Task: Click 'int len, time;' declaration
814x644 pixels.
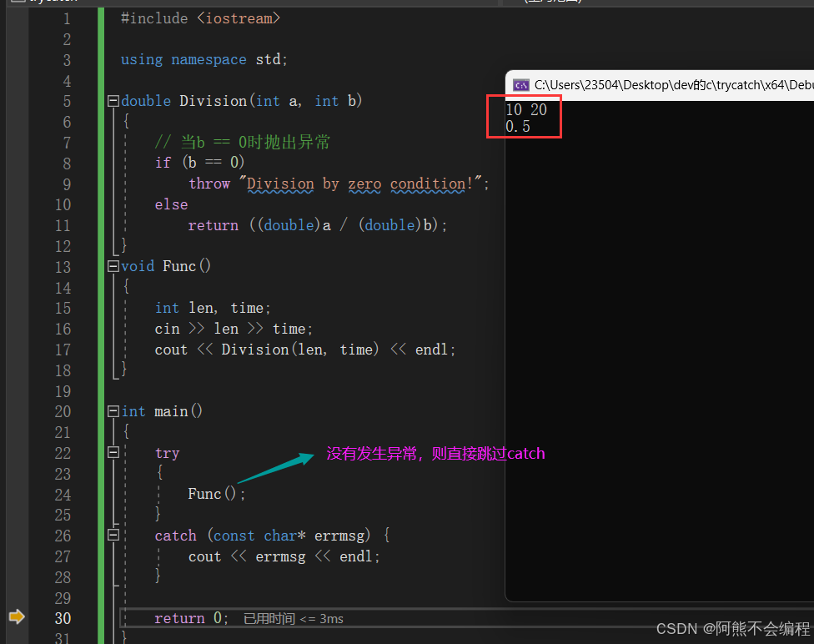Action: pyautogui.click(x=213, y=308)
